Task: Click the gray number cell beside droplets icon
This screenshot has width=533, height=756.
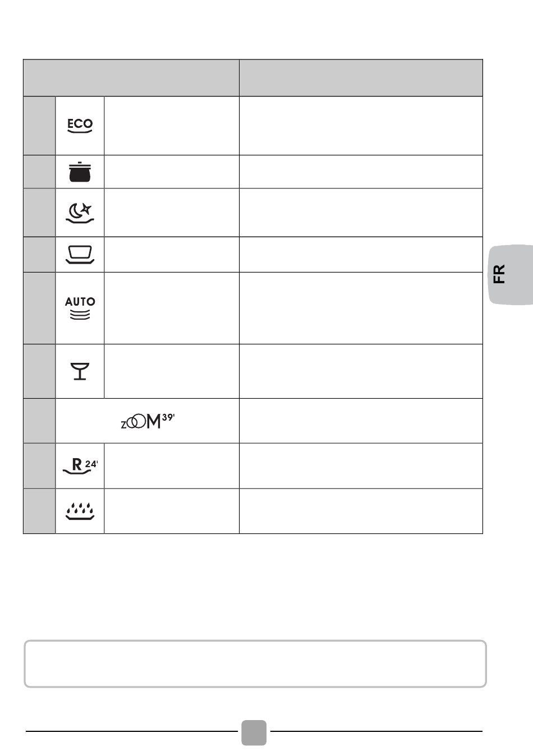Action: click(x=39, y=511)
